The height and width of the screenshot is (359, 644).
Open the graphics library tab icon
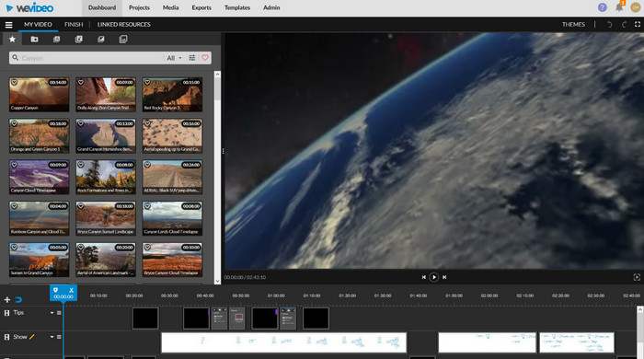coord(101,39)
